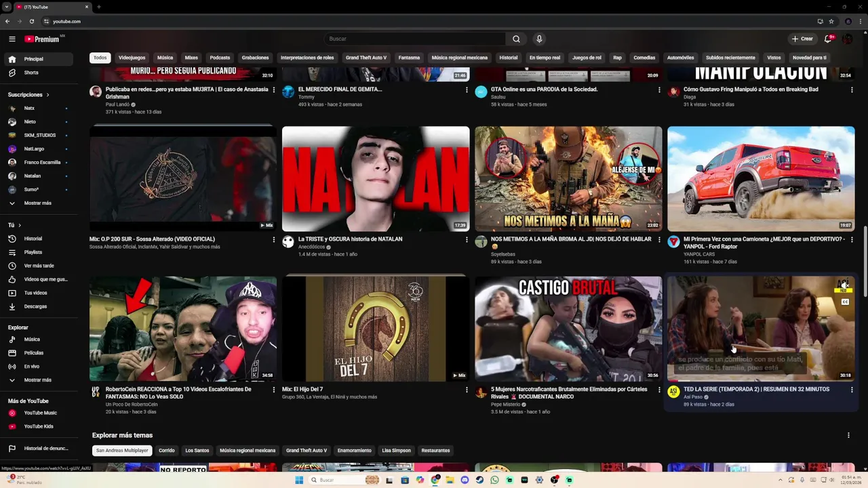Open options menu for O.P 200 SUR mix
Image resolution: width=868 pixels, height=488 pixels.
[274, 239]
